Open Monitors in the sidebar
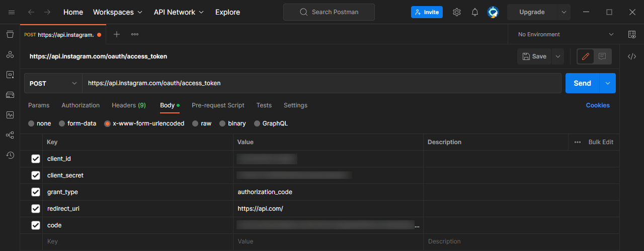The width and height of the screenshot is (644, 251). [10, 115]
